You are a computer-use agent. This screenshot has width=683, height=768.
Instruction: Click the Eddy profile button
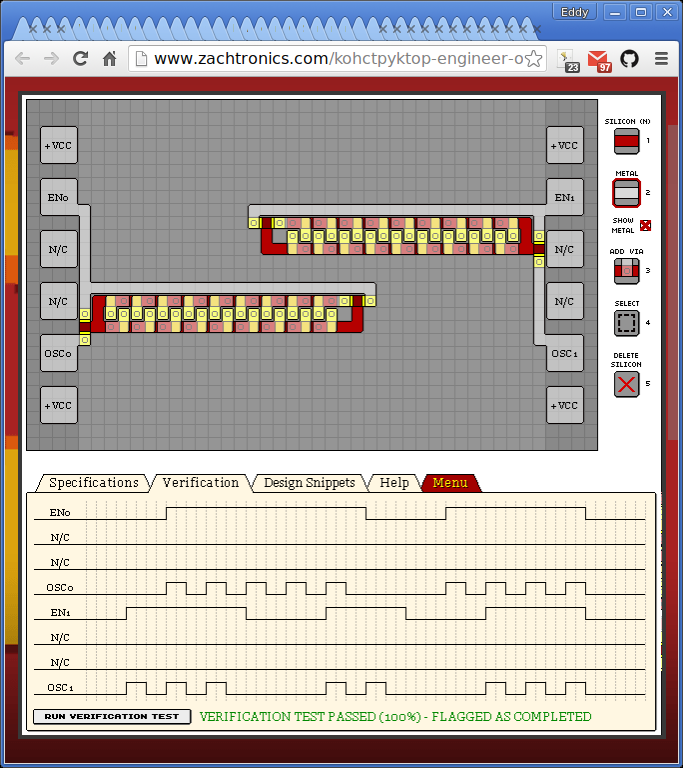click(x=576, y=12)
